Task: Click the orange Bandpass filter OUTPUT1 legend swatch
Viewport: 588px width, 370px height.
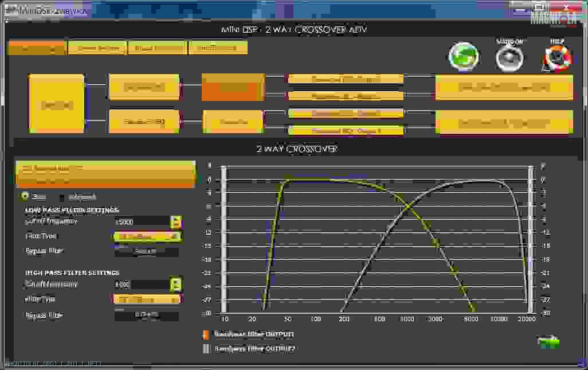Action: 206,334
